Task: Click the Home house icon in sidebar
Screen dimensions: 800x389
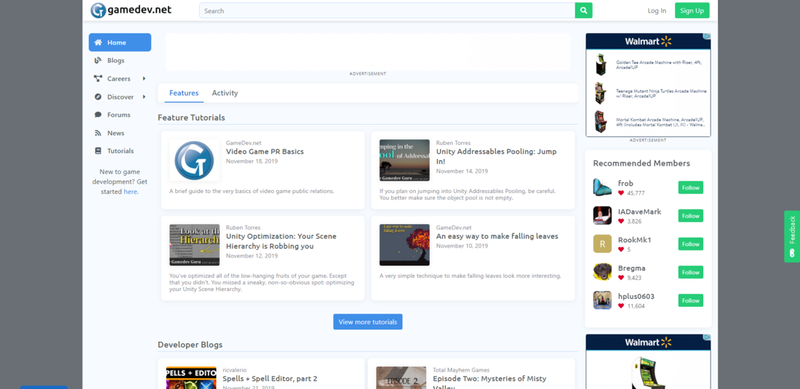Action: coord(98,42)
